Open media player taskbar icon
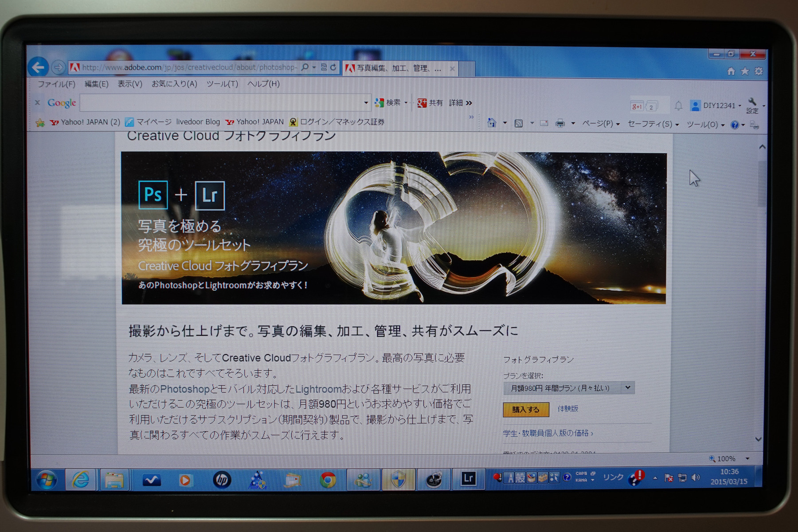The height and width of the screenshot is (532, 798). point(185,480)
